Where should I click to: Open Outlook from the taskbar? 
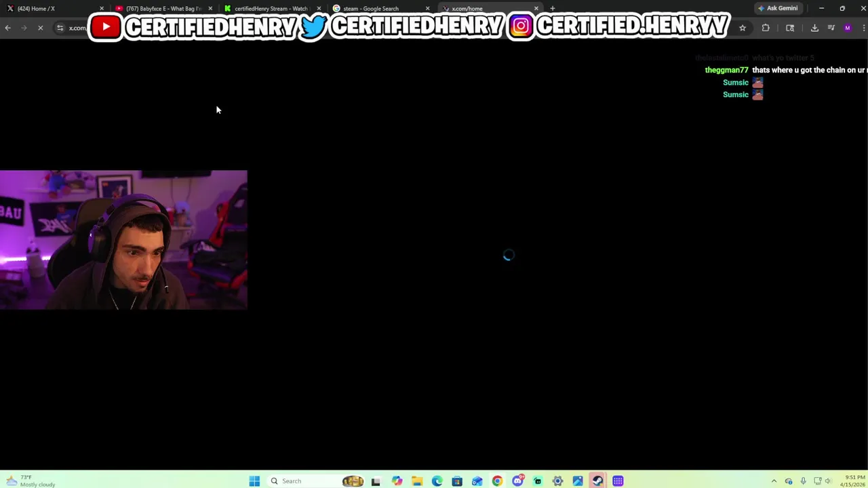click(477, 481)
